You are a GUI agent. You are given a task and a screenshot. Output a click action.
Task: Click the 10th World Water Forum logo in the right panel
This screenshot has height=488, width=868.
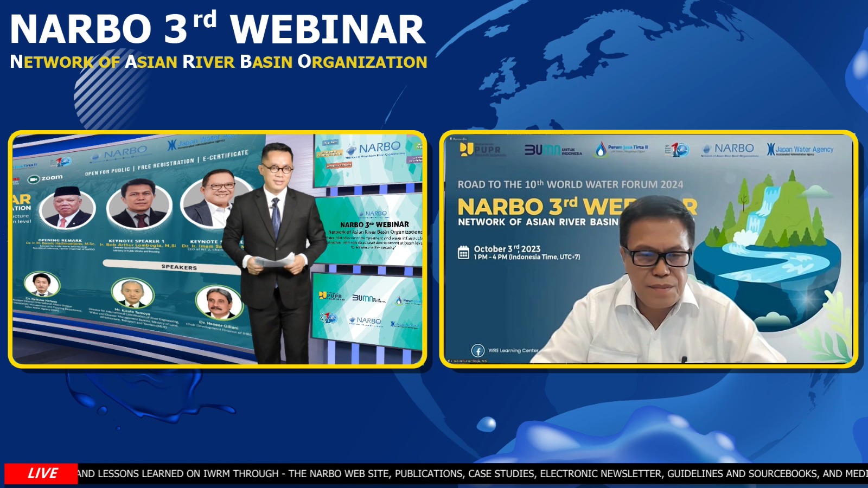677,150
